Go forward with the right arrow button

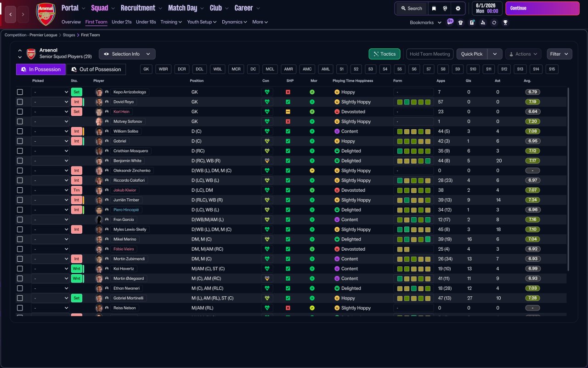pos(23,14)
